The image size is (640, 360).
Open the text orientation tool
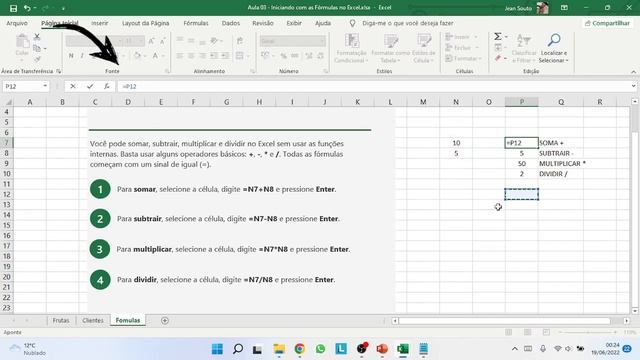pos(214,41)
